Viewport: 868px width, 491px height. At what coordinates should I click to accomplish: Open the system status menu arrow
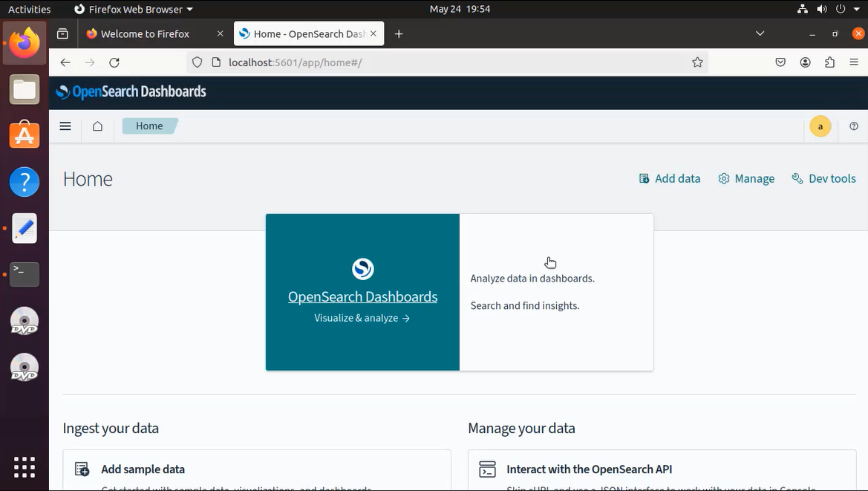(x=857, y=10)
